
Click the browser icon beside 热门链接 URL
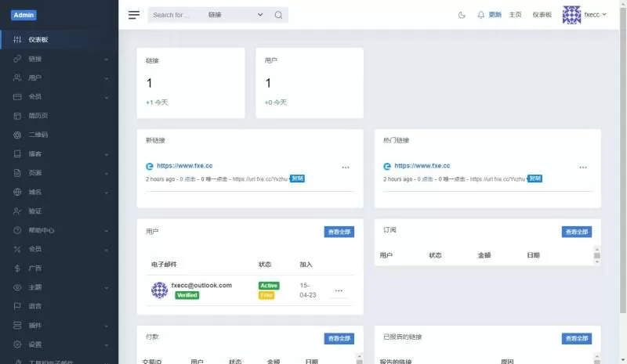click(x=387, y=166)
